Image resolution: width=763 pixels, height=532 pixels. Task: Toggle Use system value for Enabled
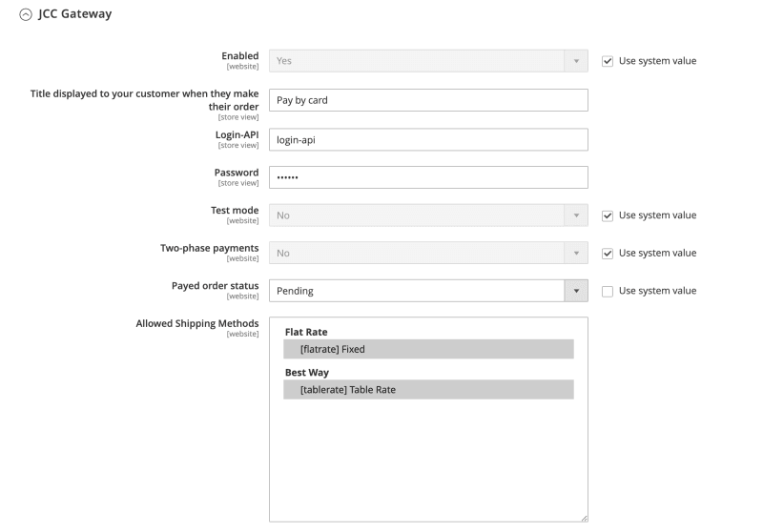point(608,61)
